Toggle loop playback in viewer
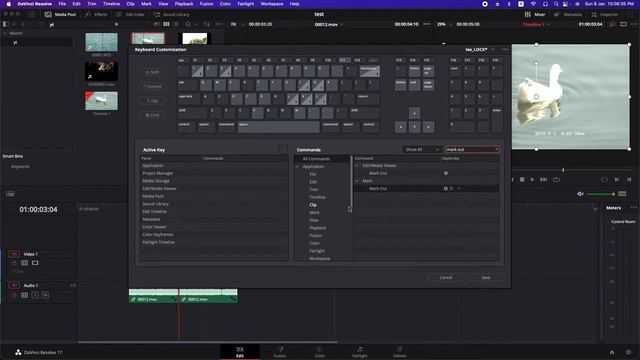Screen dimensions: 640x360 pyautogui.click(x=556, y=180)
